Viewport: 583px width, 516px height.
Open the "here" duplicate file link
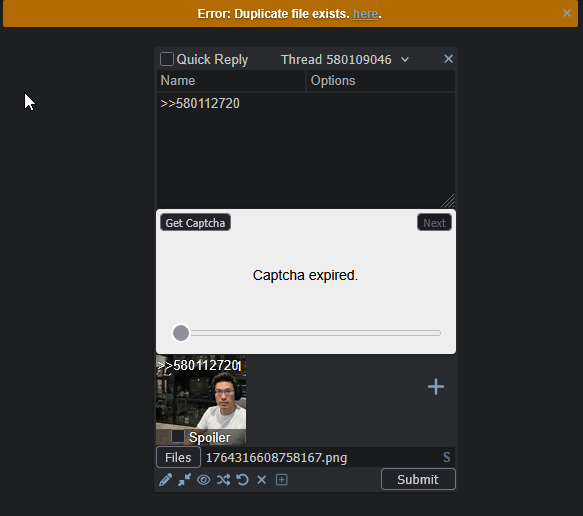coord(365,14)
